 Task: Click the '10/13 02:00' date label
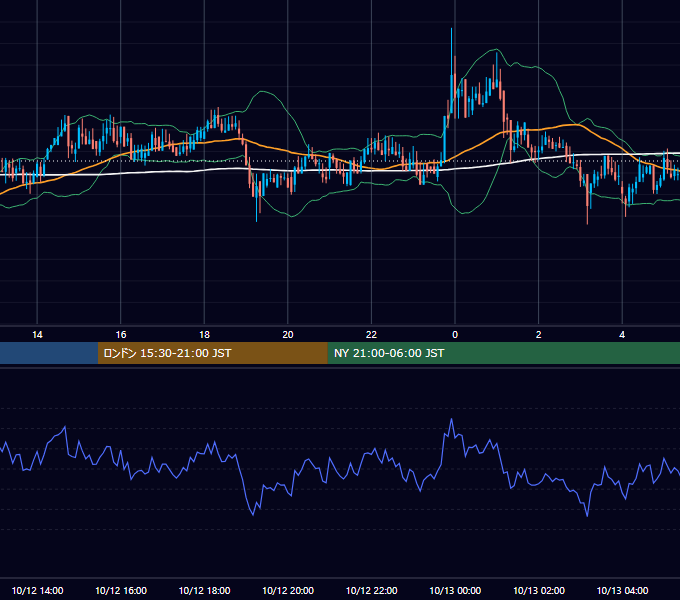click(x=539, y=590)
